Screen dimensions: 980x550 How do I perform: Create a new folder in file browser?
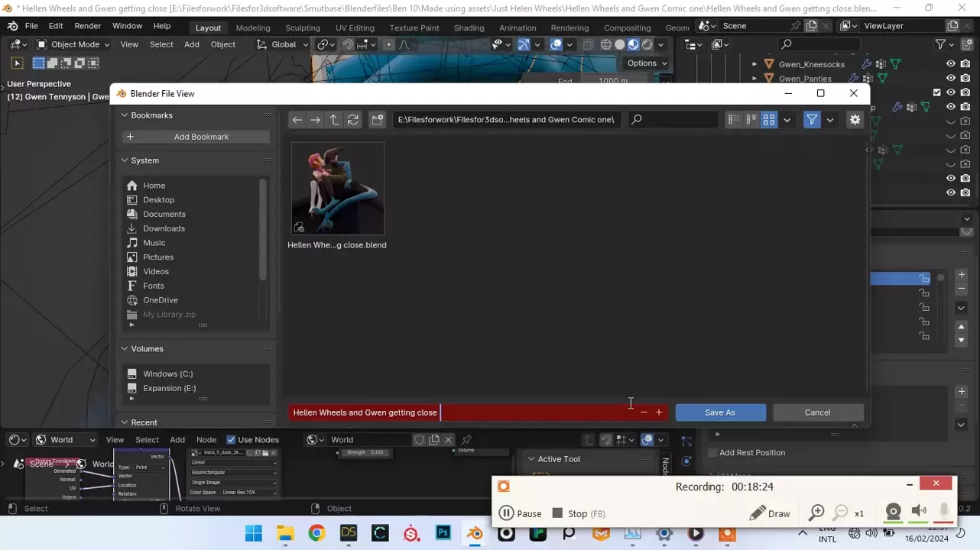378,120
